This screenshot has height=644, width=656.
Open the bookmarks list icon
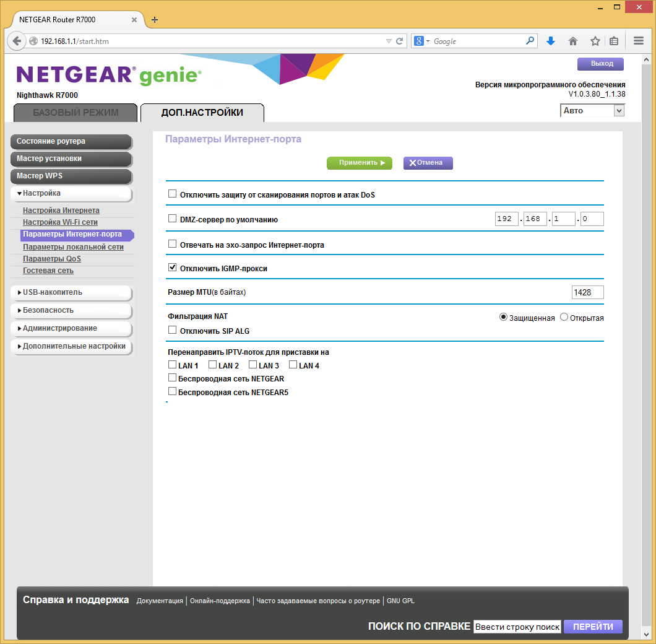pyautogui.click(x=614, y=41)
